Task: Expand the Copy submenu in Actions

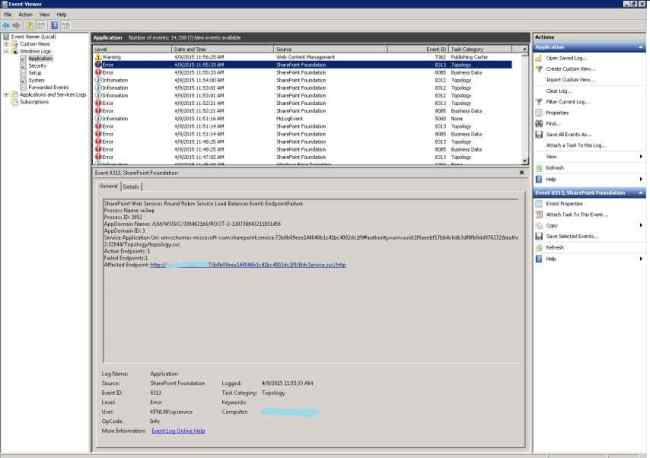Action: coord(641,225)
